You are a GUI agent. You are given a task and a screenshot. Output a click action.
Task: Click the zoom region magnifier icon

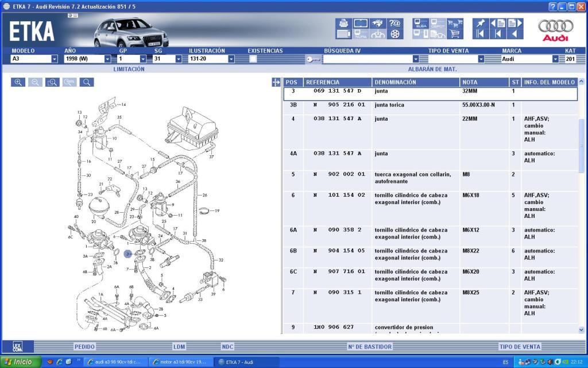[x=52, y=82]
